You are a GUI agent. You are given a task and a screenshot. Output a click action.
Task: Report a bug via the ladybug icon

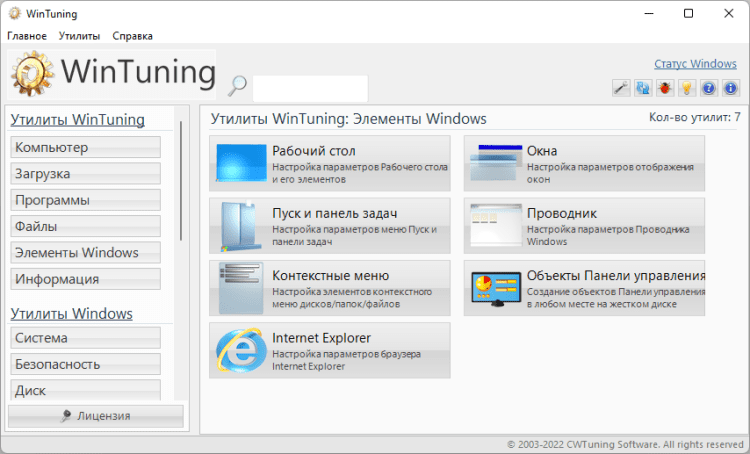point(665,88)
